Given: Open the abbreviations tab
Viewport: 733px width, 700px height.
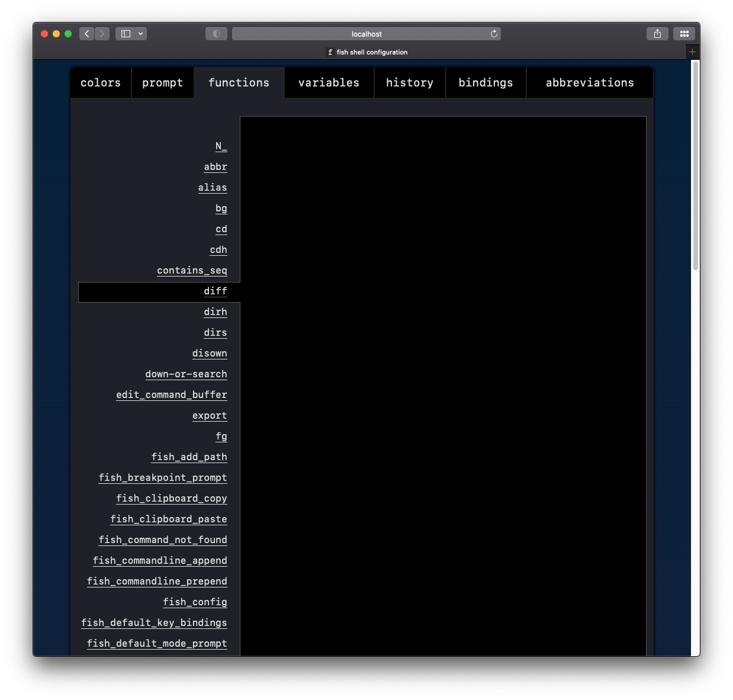Looking at the screenshot, I should 589,82.
